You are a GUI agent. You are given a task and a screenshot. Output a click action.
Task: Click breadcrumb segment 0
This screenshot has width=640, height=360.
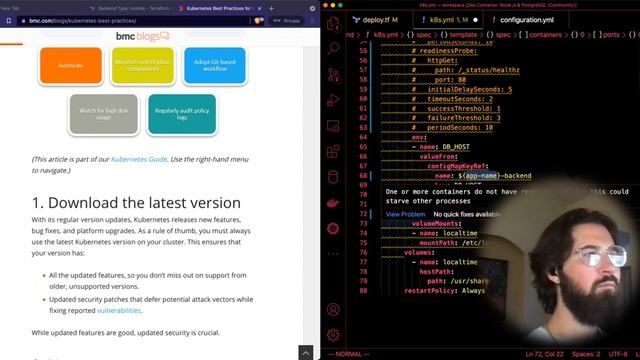582,35
